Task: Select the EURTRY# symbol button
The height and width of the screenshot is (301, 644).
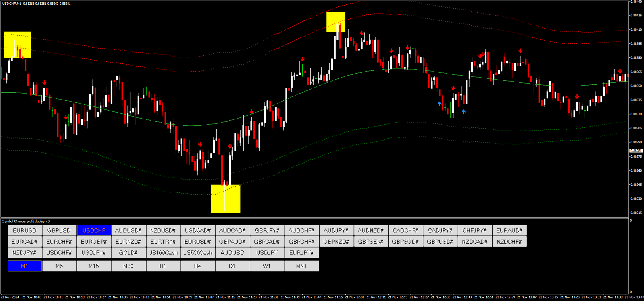Action: pos(163,242)
